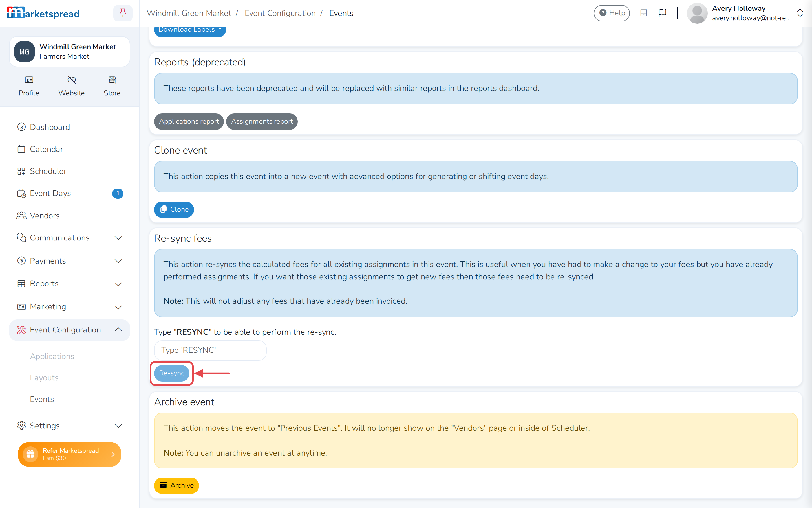Click the Re-sync button

tap(171, 373)
